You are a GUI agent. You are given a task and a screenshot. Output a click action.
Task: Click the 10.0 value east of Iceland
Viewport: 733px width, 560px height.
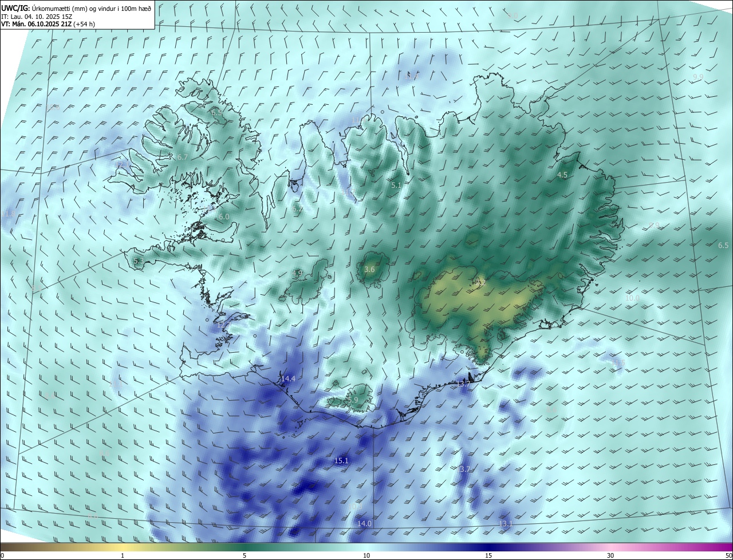(632, 298)
